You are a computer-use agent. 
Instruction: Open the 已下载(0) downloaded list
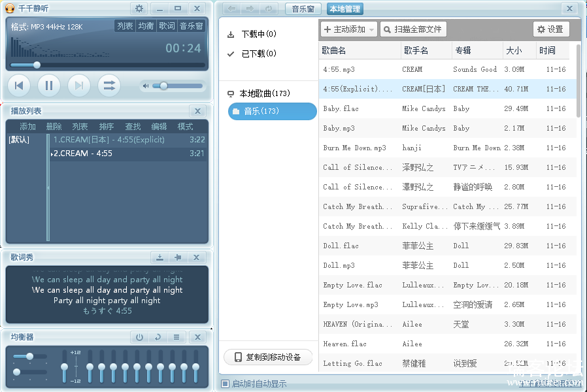click(x=252, y=54)
